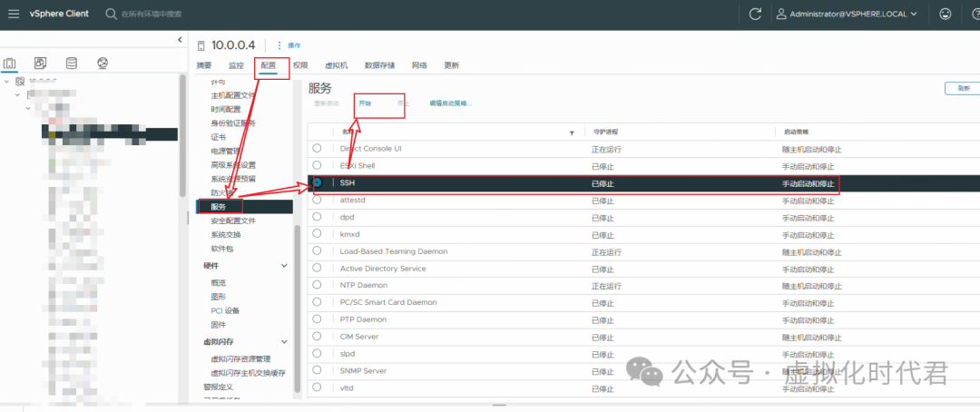
Task: Open 高级系统设置 in the configuration menu
Action: point(233,165)
